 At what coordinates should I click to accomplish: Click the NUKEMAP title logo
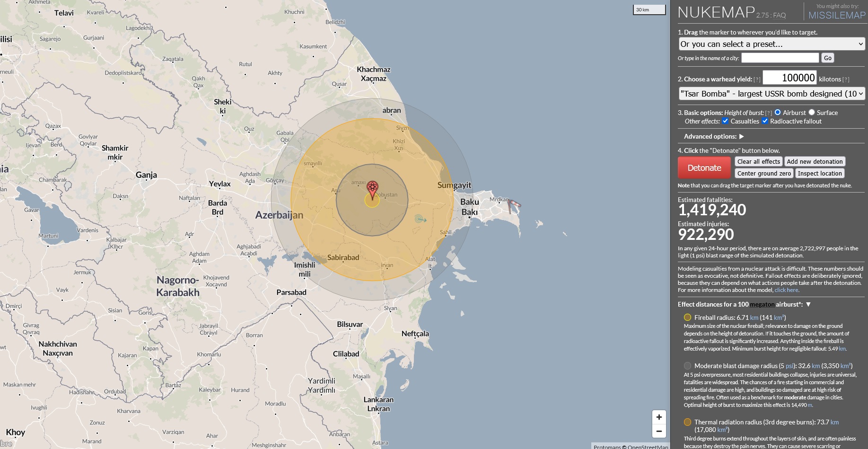point(716,12)
